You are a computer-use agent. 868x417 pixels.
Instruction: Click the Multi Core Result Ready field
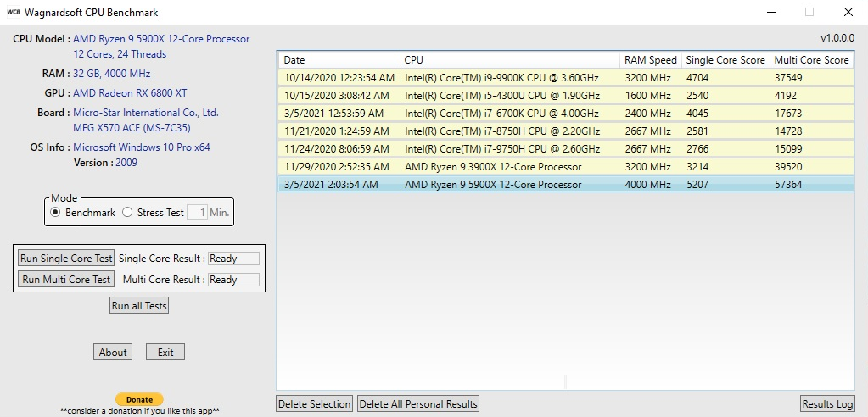(x=233, y=280)
